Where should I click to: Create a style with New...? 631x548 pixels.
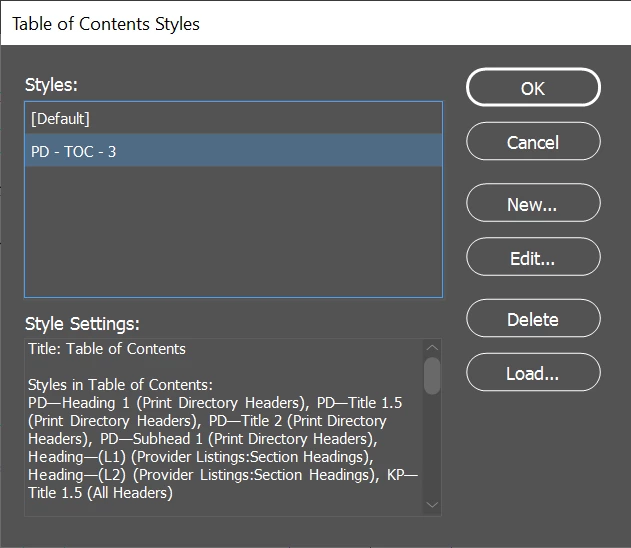pos(533,204)
